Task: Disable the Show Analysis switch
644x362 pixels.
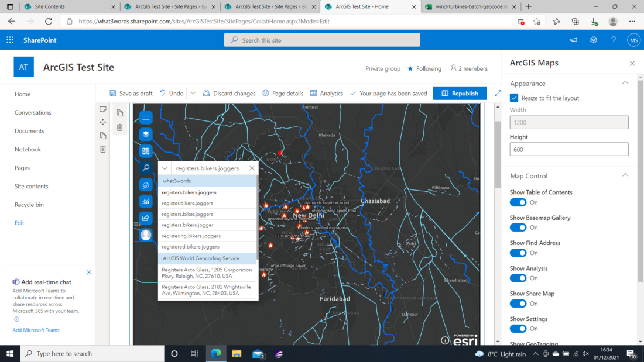Action: tap(518, 278)
